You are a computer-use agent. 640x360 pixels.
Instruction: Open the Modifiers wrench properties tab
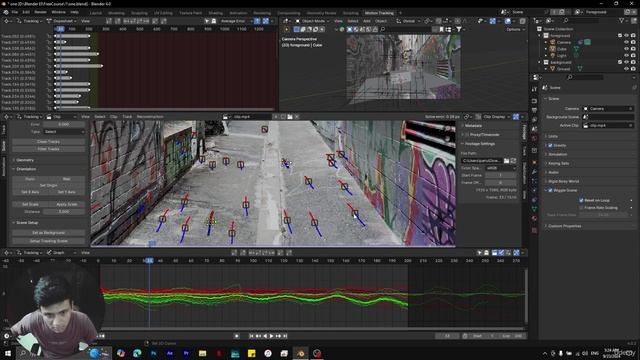tap(534, 172)
